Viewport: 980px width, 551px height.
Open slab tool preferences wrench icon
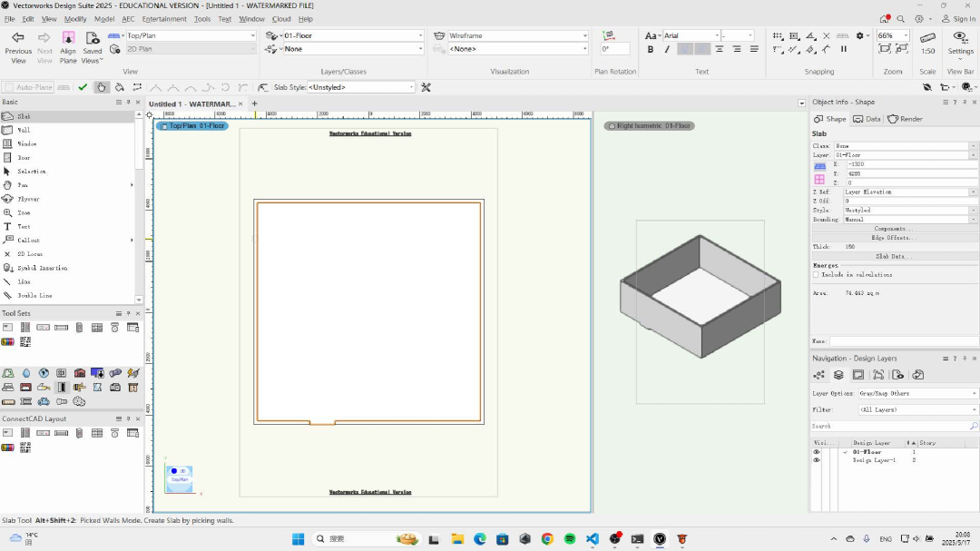(x=426, y=87)
